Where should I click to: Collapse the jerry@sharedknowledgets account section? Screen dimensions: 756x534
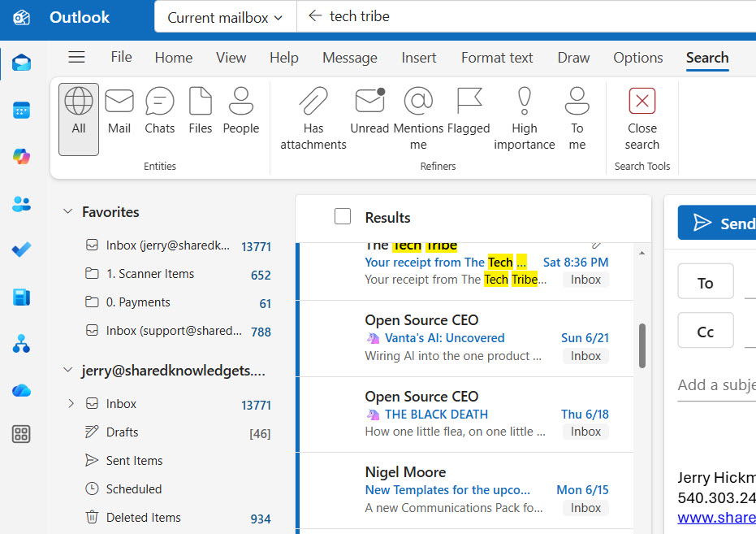pos(68,370)
